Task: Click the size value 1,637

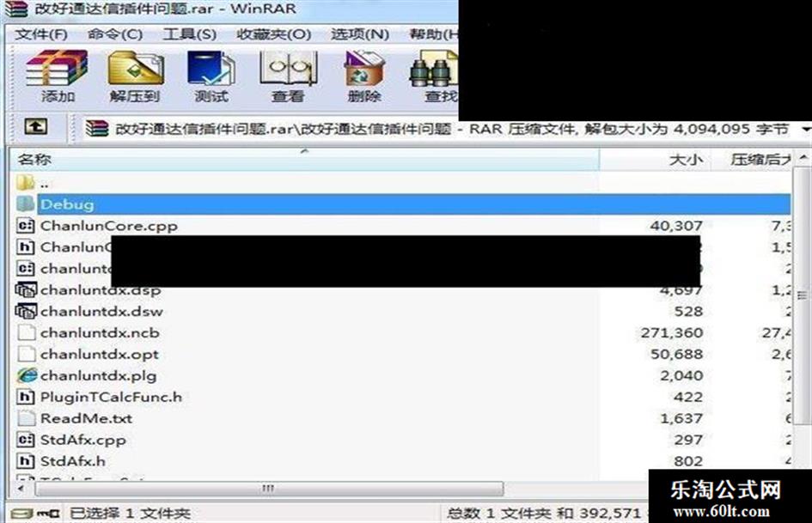Action: coord(681,418)
